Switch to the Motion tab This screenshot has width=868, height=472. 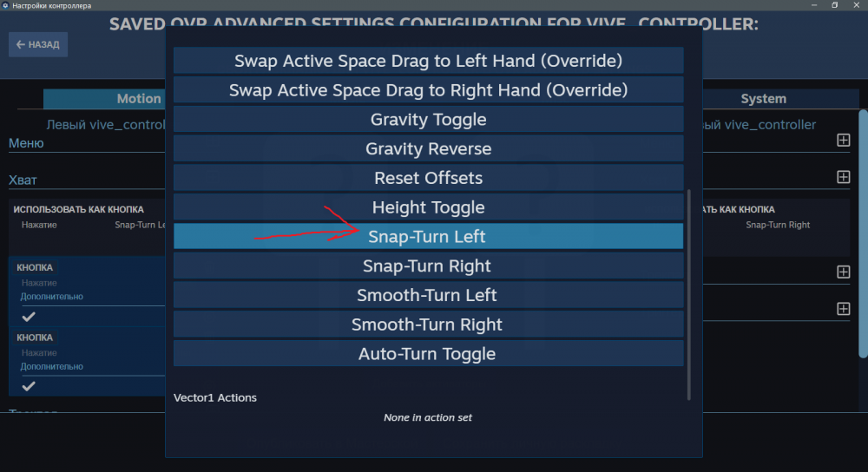click(x=139, y=99)
